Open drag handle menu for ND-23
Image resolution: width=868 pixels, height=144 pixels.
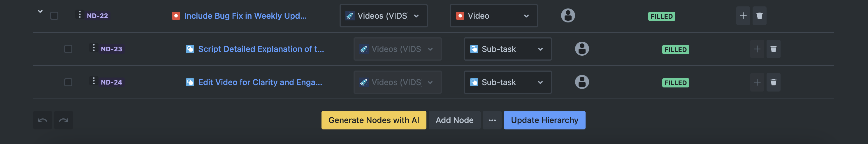click(x=94, y=48)
